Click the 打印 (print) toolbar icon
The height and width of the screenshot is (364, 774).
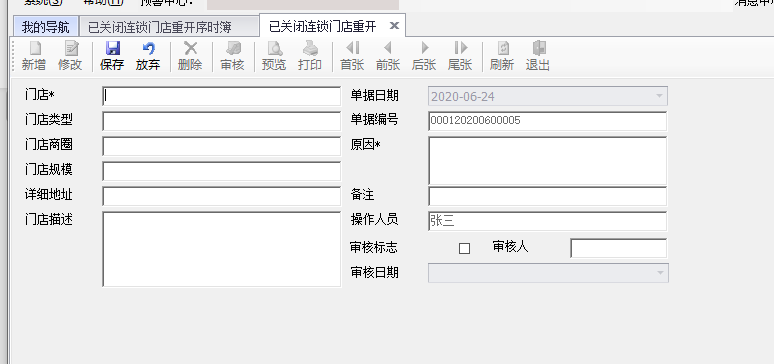310,56
